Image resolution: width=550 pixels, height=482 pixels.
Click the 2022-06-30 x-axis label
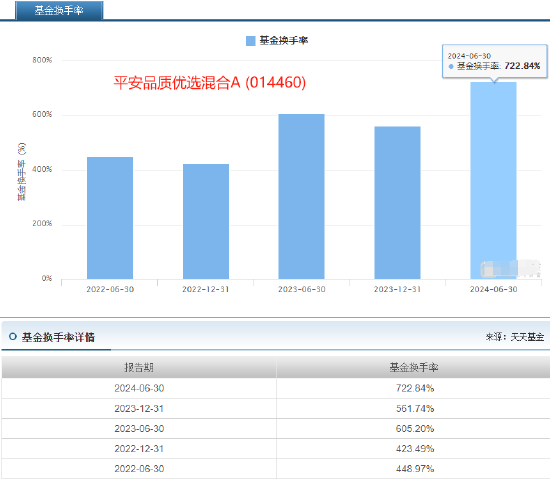tap(110, 289)
